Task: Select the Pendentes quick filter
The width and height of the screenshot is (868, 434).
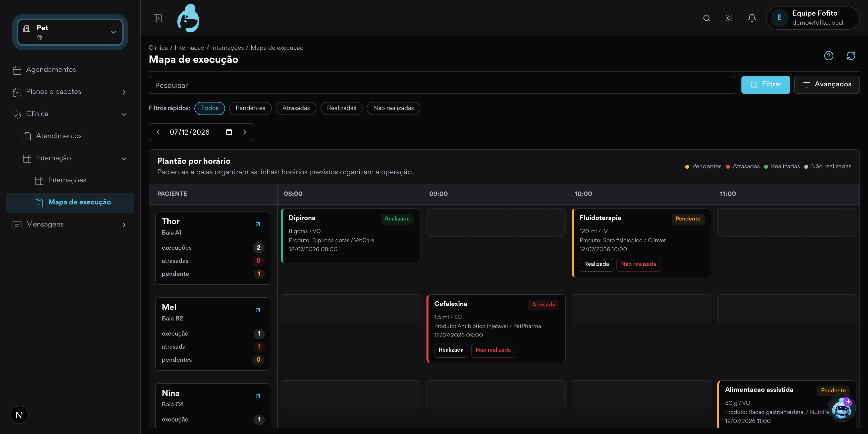Action: pyautogui.click(x=250, y=108)
